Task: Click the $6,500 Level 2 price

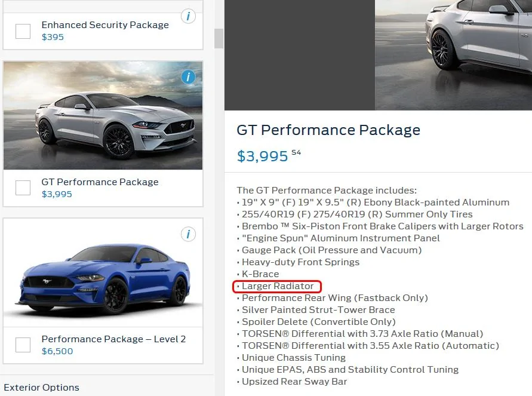Action: [x=57, y=351]
